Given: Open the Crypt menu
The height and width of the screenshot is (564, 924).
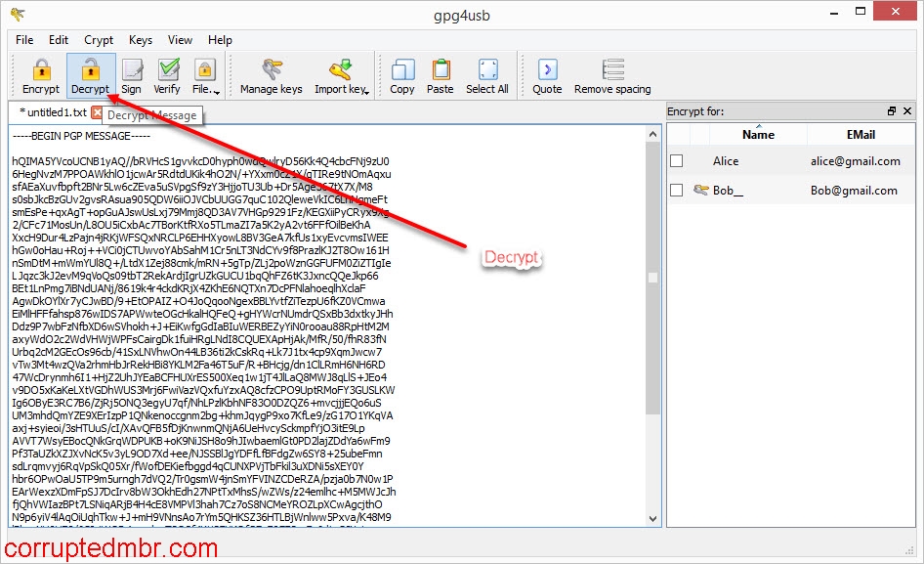Looking at the screenshot, I should [x=98, y=40].
